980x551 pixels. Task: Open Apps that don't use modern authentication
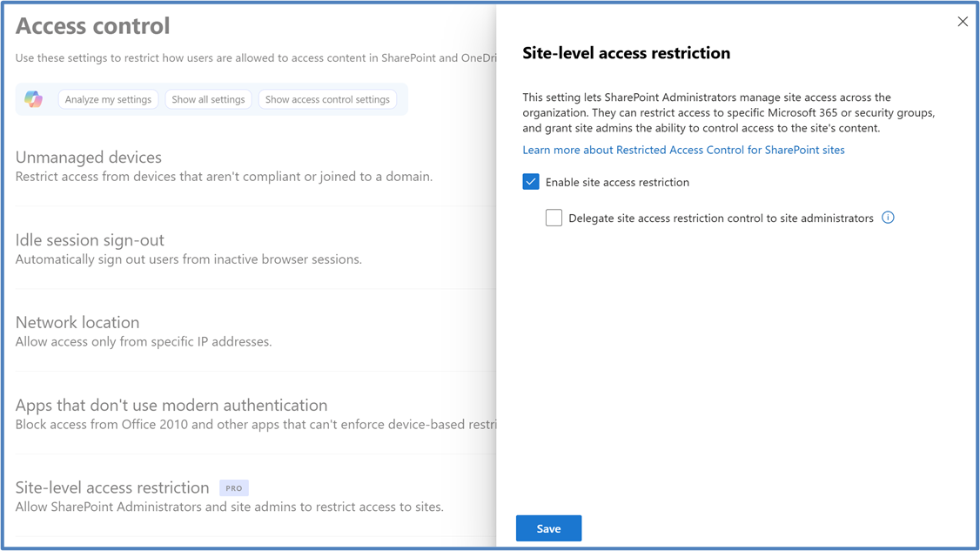(171, 405)
